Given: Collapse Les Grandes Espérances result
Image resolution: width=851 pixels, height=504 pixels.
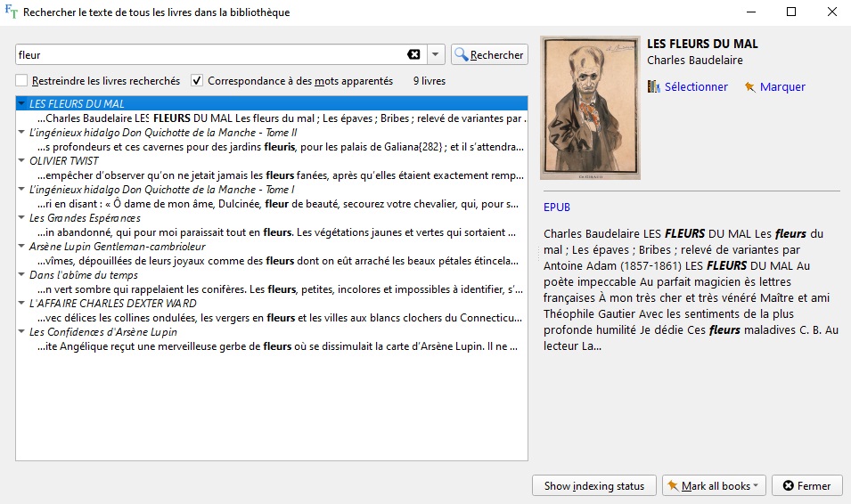Looking at the screenshot, I should point(21,217).
